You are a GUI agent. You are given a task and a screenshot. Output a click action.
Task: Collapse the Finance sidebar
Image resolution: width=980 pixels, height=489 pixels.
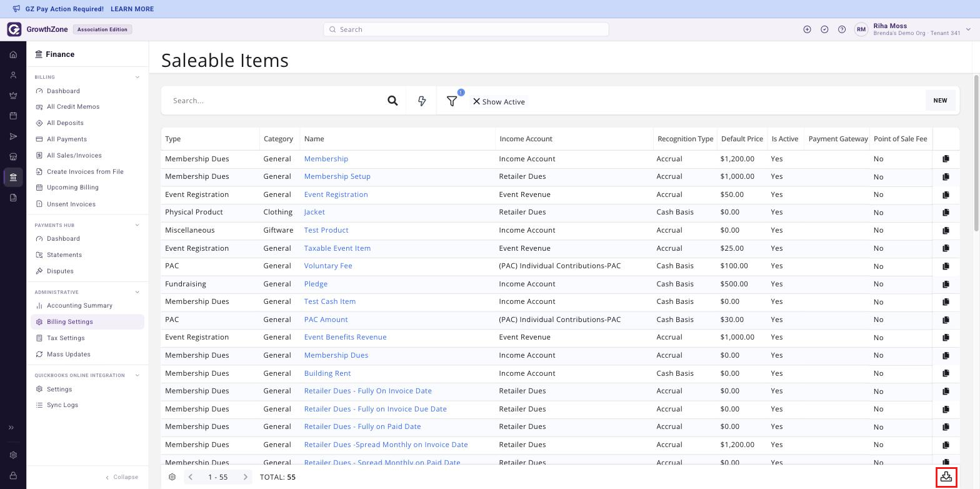point(122,477)
